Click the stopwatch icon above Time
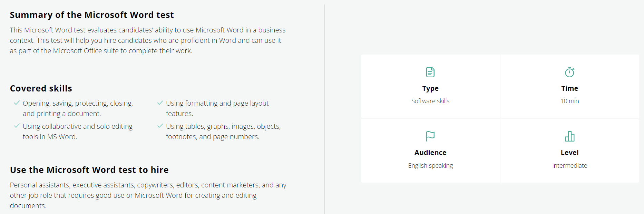The image size is (644, 214). [x=569, y=72]
